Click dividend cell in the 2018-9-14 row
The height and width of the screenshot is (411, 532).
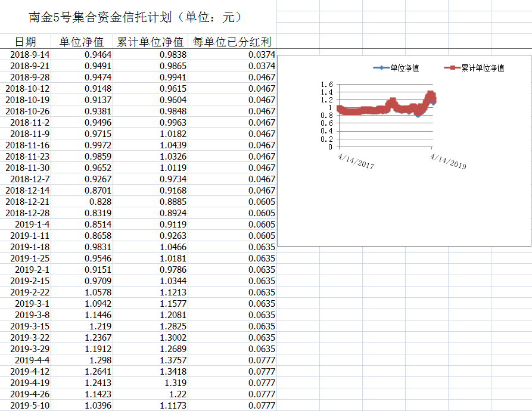[x=232, y=55]
